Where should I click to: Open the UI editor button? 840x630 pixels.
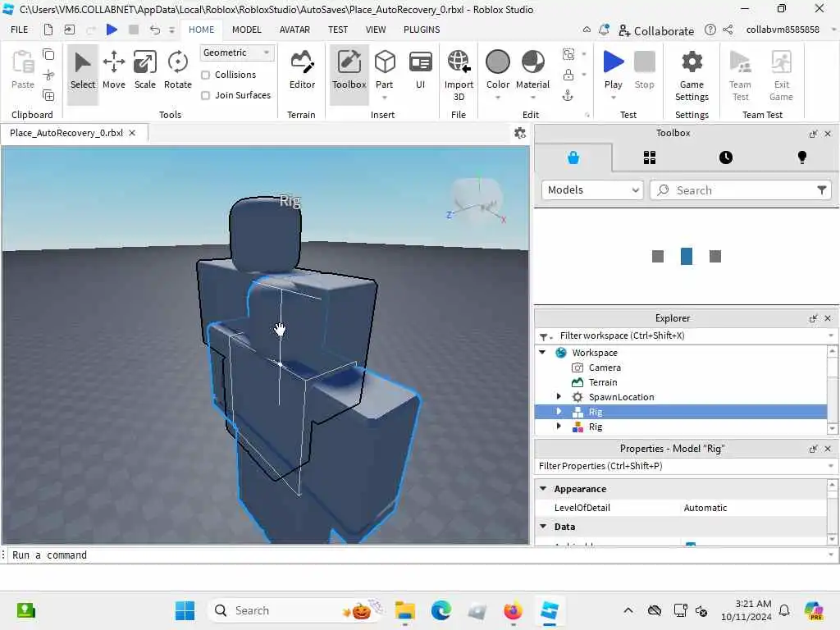point(421,71)
